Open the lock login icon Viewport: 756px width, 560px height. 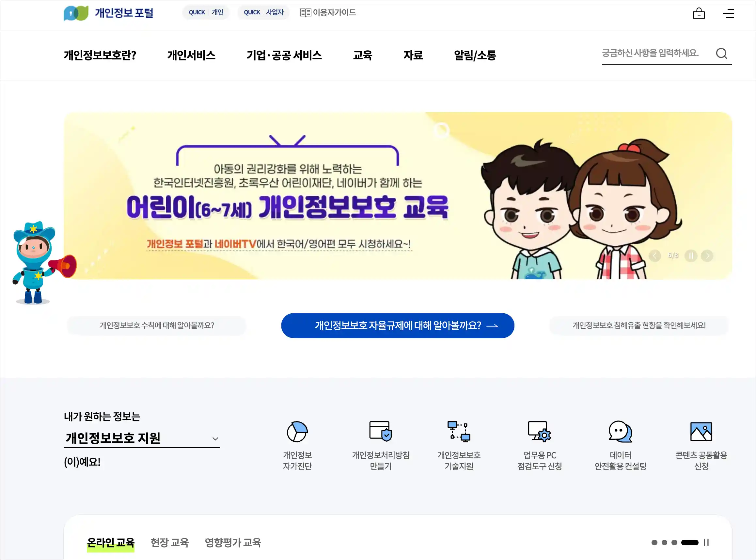coord(699,13)
